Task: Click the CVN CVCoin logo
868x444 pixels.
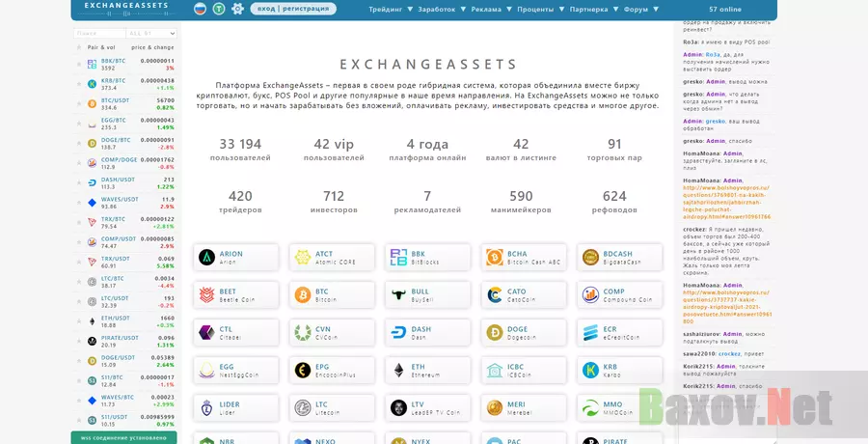Action: point(303,333)
